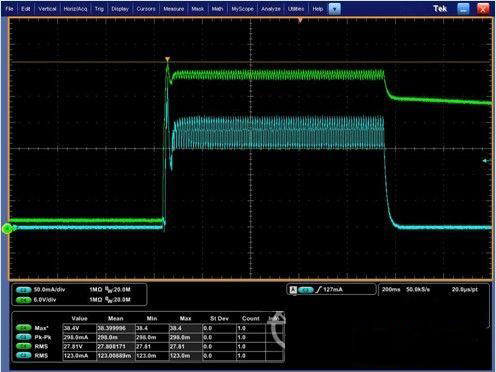Click the C4 badge in the RMS 27.81V row
Image resolution: width=496 pixels, height=372 pixels.
tap(24, 347)
